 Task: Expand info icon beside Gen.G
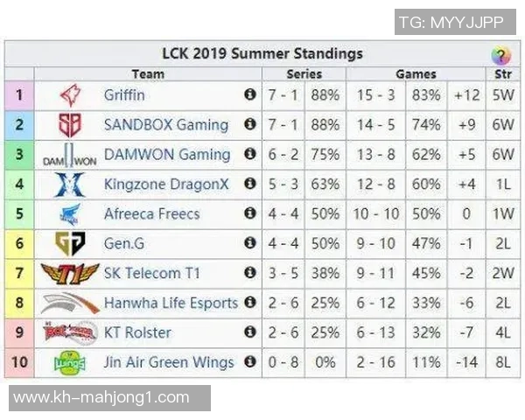click(x=250, y=244)
